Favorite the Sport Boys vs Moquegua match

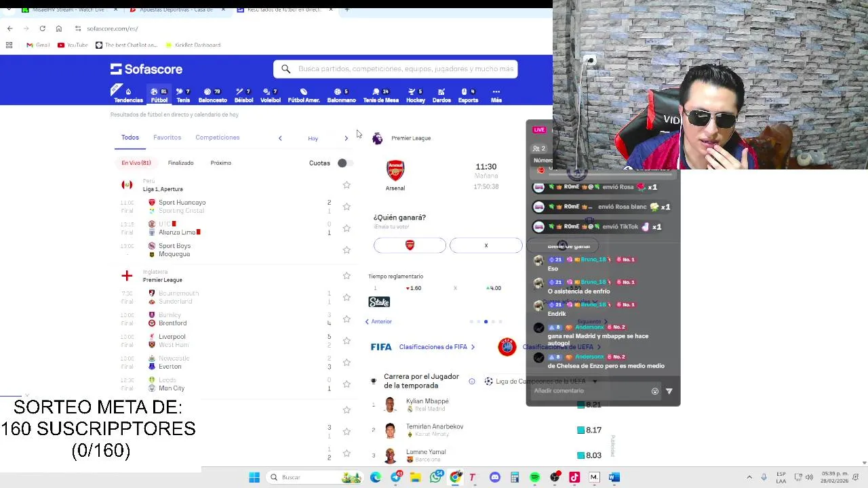347,249
